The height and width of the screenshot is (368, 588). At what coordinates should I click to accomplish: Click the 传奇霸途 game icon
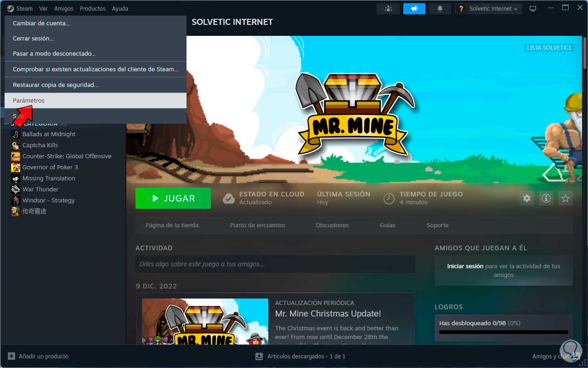[x=16, y=211]
